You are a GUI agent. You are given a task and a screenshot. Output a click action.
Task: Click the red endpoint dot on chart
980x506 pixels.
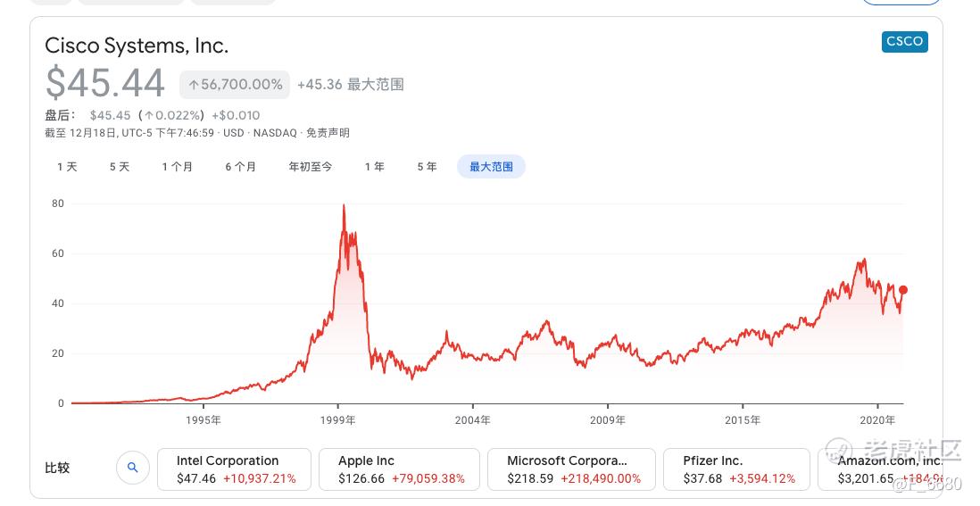point(903,290)
